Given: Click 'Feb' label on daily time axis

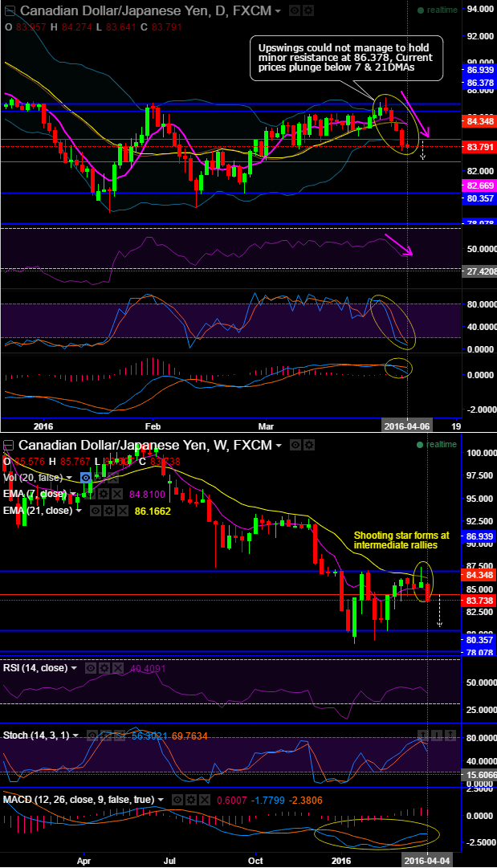Looking at the screenshot, I should (153, 427).
